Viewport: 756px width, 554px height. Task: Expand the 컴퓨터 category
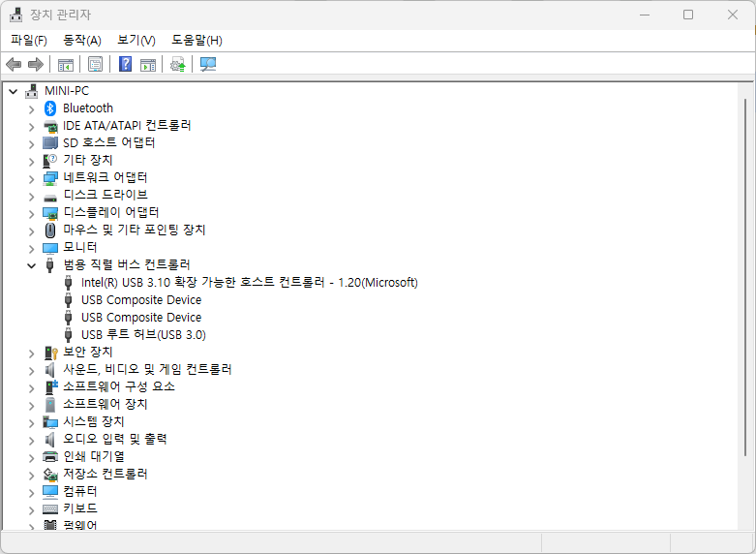(31, 493)
